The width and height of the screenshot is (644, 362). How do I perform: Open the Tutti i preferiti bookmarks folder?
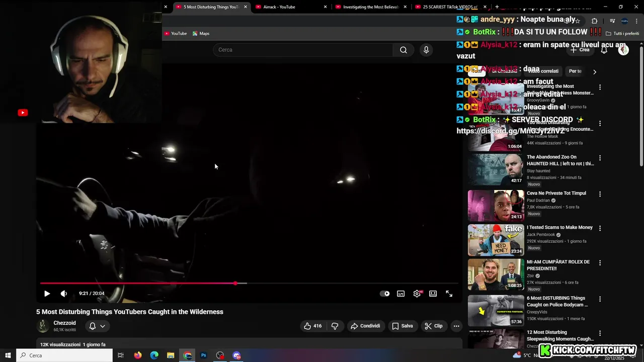(622, 33)
